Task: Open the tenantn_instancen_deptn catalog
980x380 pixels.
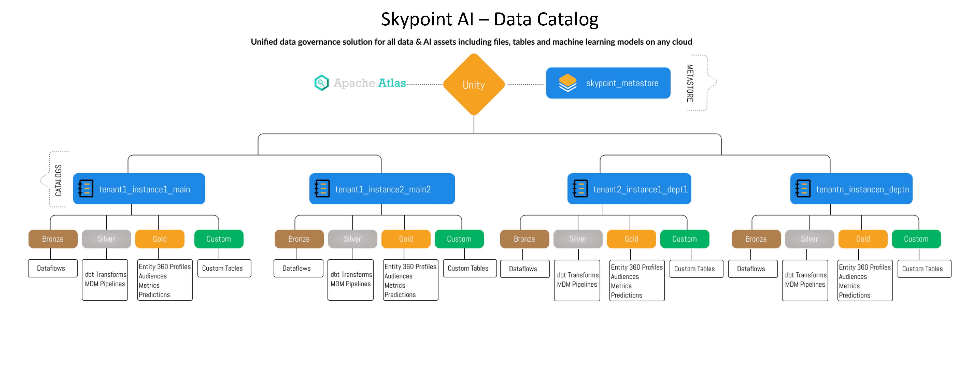Action: 851,189
